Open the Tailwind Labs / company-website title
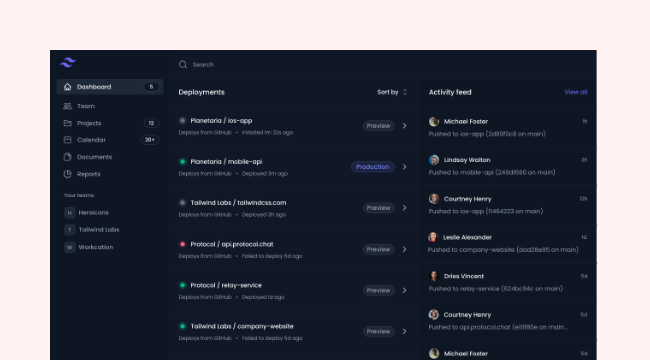 (242, 326)
